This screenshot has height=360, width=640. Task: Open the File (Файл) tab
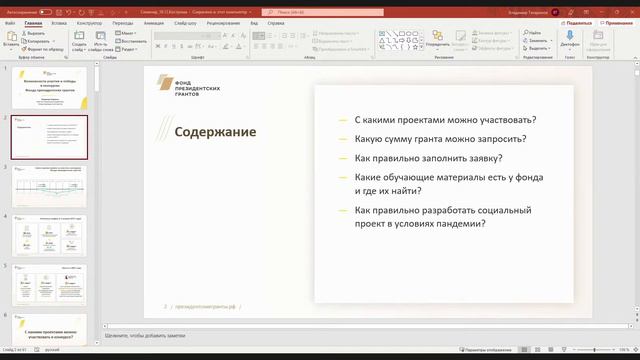click(10, 23)
